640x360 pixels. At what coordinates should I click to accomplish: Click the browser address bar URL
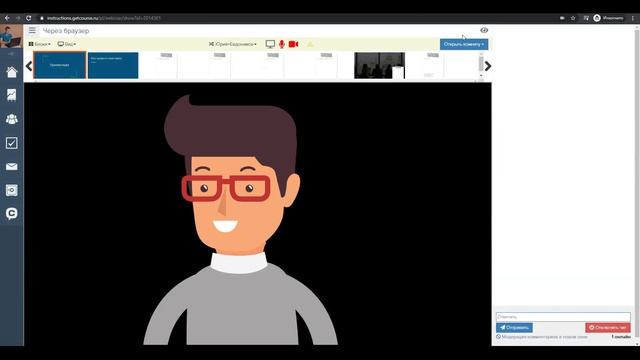pos(104,18)
